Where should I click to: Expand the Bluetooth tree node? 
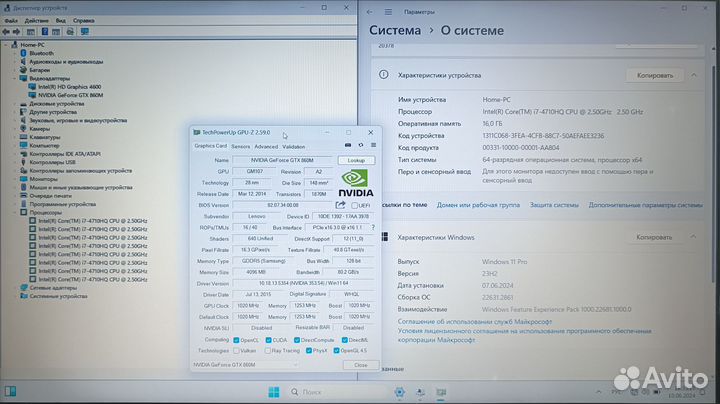[x=15, y=53]
